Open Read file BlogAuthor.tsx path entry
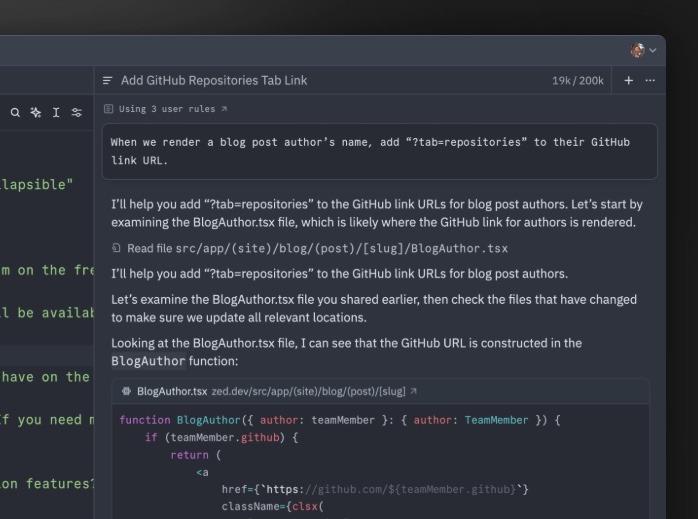This screenshot has width=698, height=519. 317,248
